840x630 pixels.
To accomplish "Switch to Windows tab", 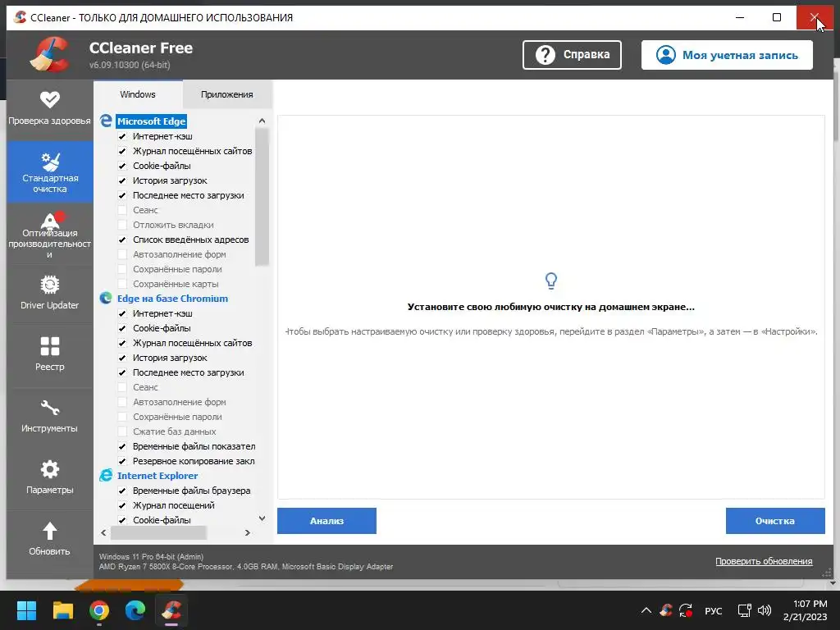I will [x=138, y=94].
